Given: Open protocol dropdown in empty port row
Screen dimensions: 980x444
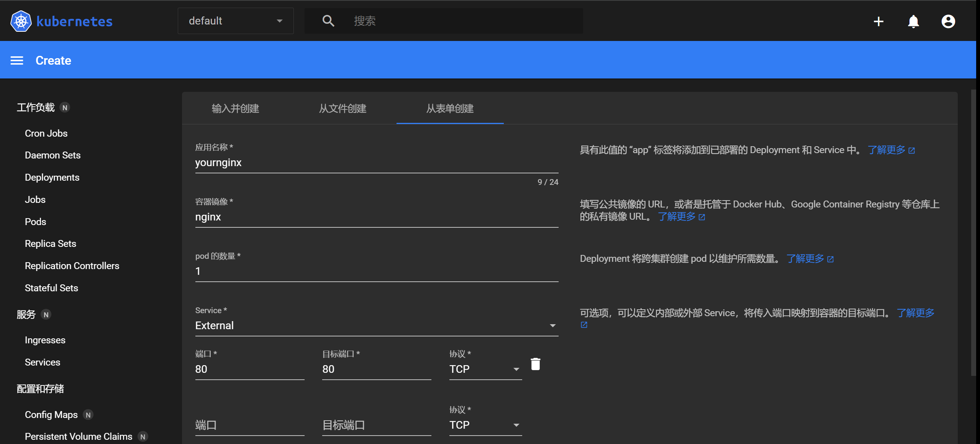Looking at the screenshot, I should pos(485,425).
